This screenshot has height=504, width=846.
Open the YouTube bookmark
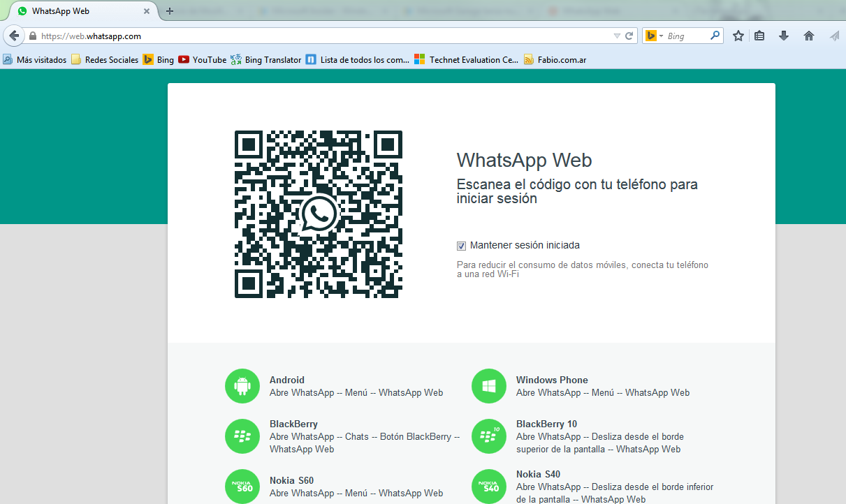203,60
